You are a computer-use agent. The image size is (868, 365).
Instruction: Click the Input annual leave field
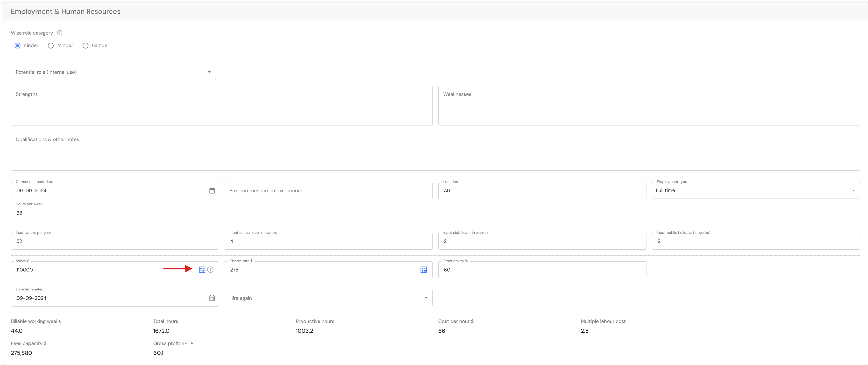(x=328, y=242)
